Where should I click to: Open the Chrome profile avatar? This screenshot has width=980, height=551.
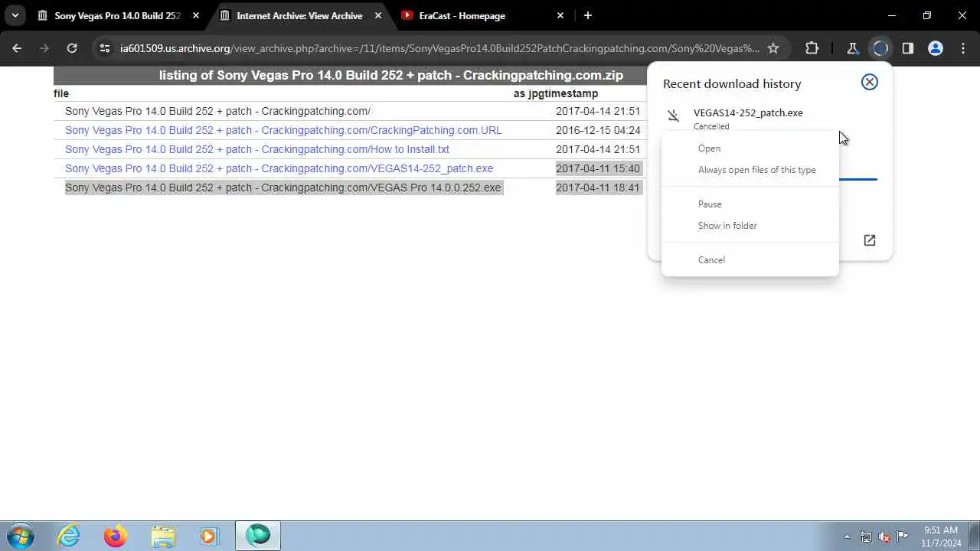935,48
